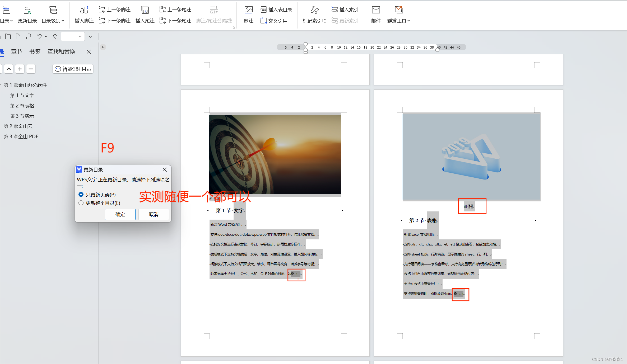Screen dimensions: 627x364
Task: Refresh the contents list via 更新目录
Action: click(x=27, y=15)
